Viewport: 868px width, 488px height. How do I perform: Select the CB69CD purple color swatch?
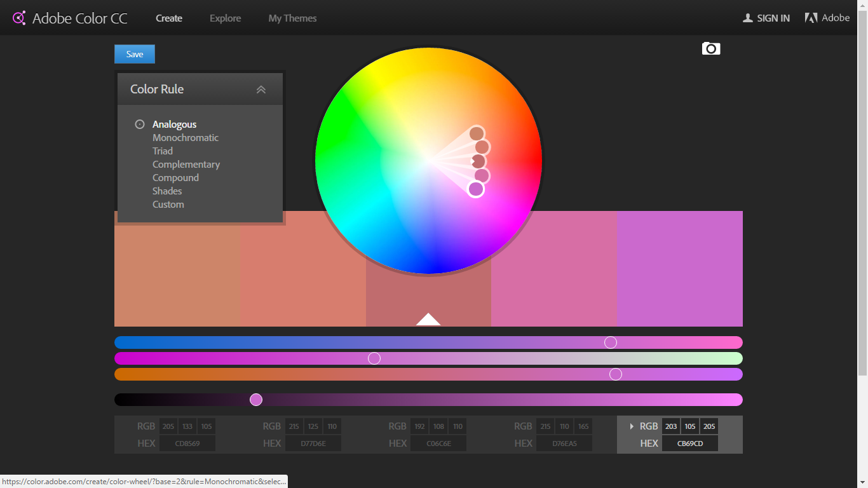click(680, 269)
